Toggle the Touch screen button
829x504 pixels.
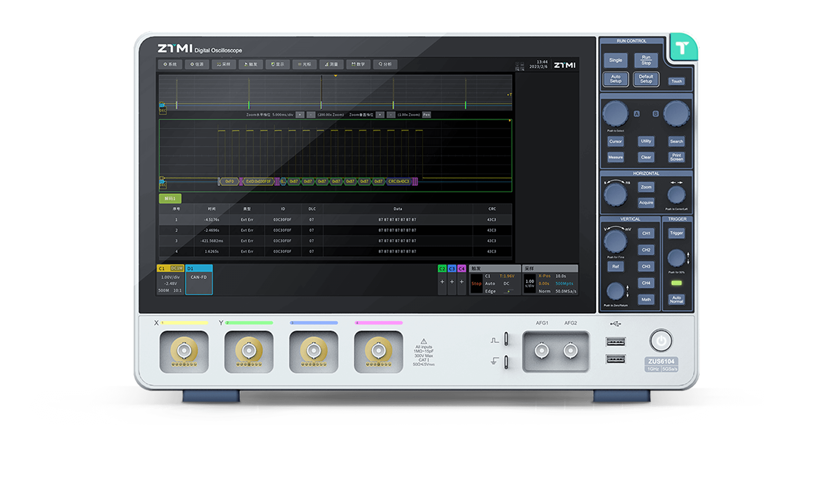[x=676, y=81]
